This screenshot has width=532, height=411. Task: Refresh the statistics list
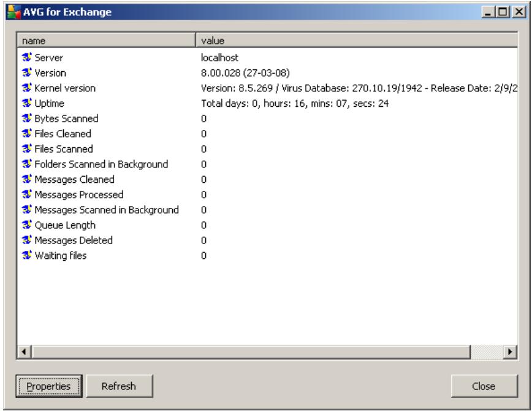point(120,386)
